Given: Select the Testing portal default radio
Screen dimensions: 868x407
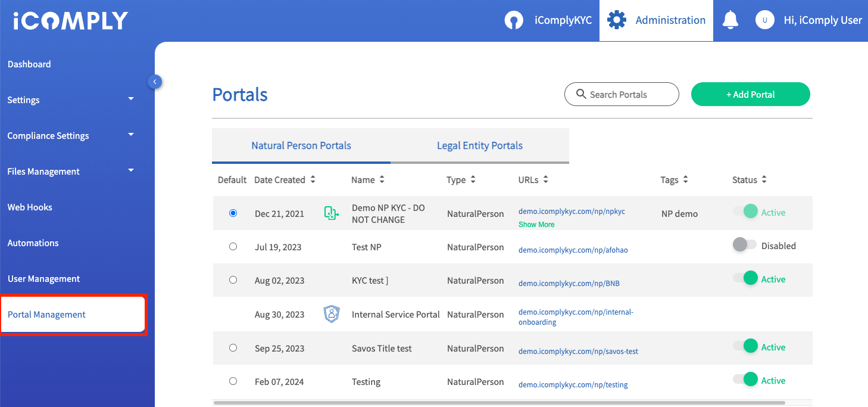Looking at the screenshot, I should click(233, 381).
